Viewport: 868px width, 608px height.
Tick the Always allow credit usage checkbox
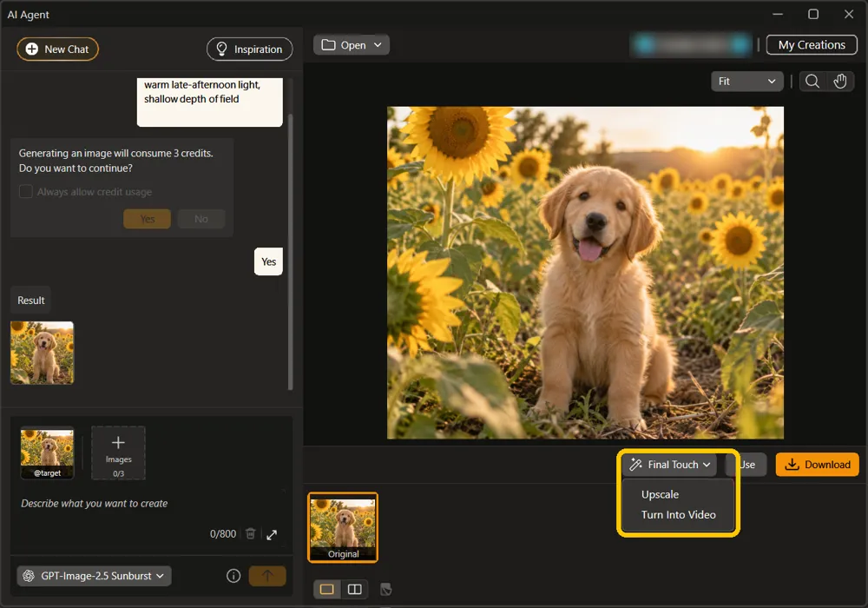[x=25, y=192]
